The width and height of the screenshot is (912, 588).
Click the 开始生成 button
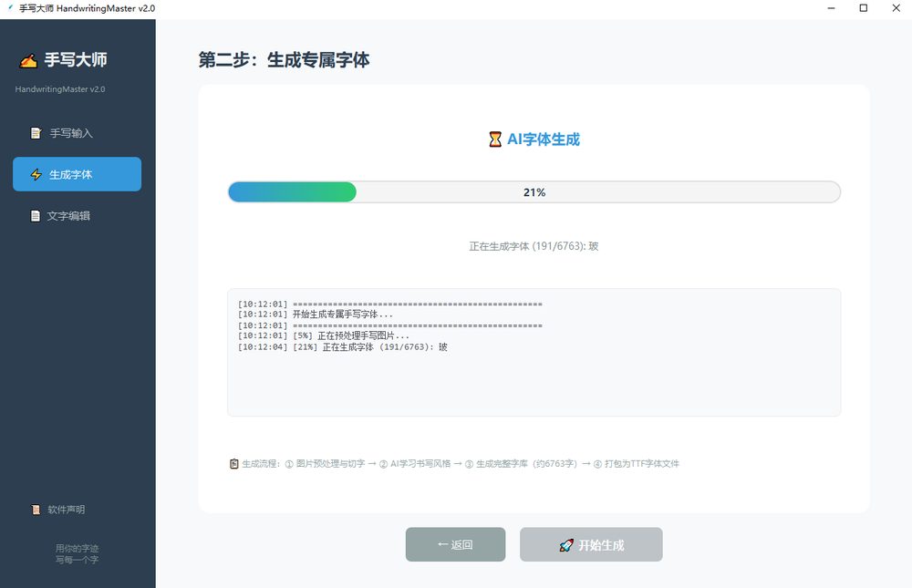click(x=591, y=544)
